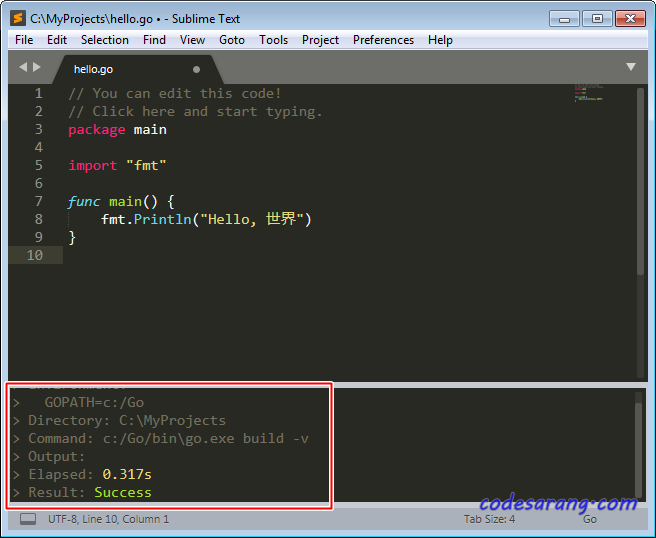Viewport: 656px width, 538px height.
Task: Click the 'Command:' go.exe build output line
Action: click(168, 438)
